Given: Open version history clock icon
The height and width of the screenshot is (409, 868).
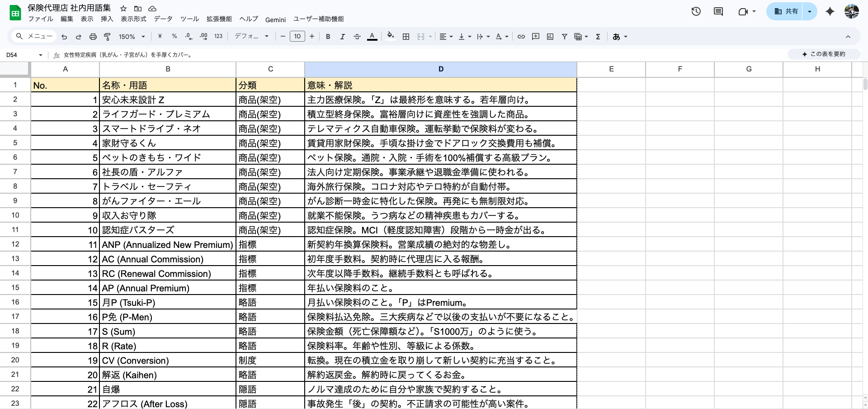Looking at the screenshot, I should (696, 12).
